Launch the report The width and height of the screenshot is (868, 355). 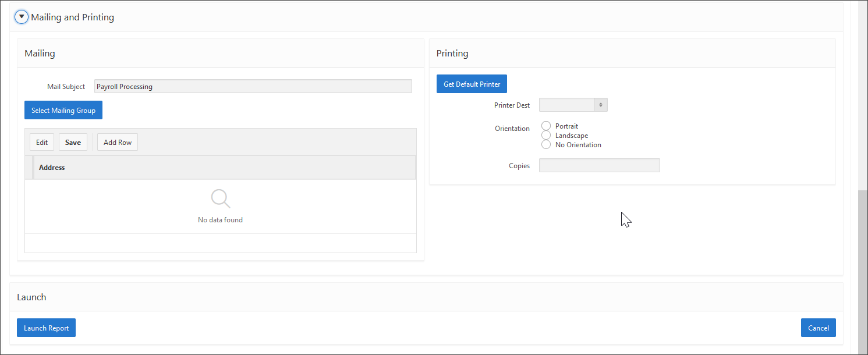pos(46,328)
